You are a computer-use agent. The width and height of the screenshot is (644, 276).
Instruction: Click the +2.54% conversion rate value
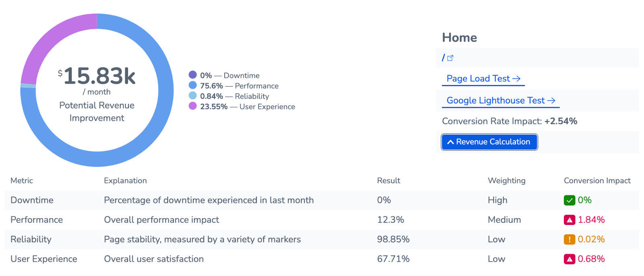[x=561, y=121]
